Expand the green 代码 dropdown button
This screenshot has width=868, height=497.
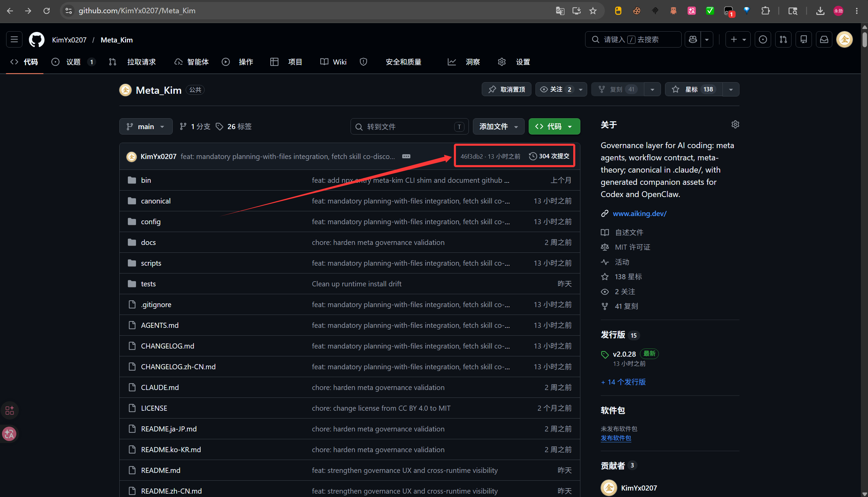coord(555,127)
